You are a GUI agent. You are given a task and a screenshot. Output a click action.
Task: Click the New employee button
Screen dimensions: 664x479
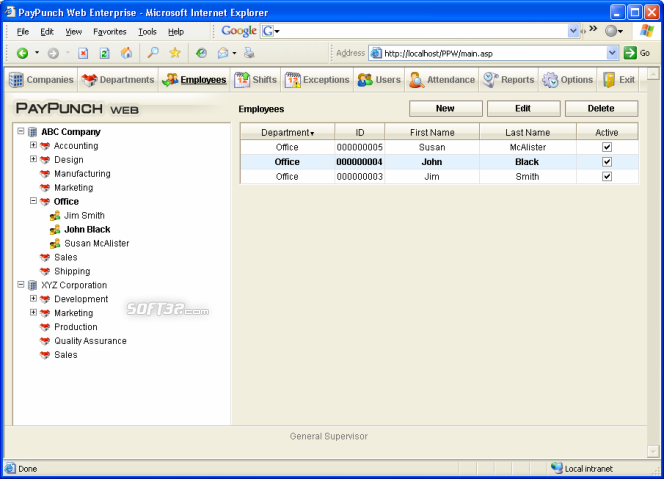[445, 108]
